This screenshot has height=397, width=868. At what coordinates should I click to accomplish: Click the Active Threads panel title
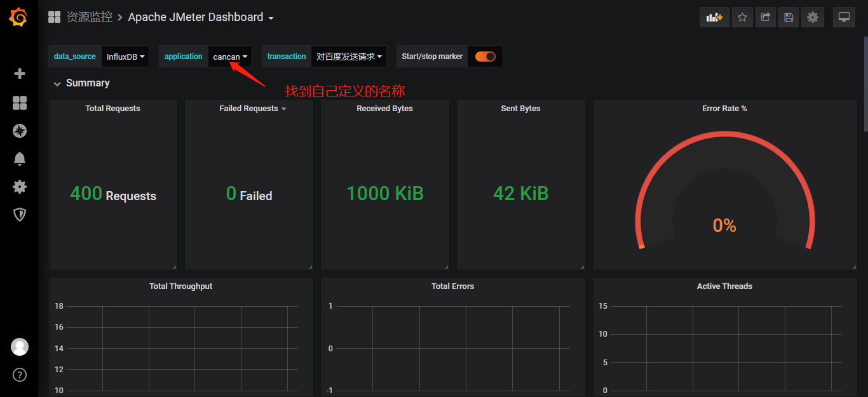tap(725, 286)
